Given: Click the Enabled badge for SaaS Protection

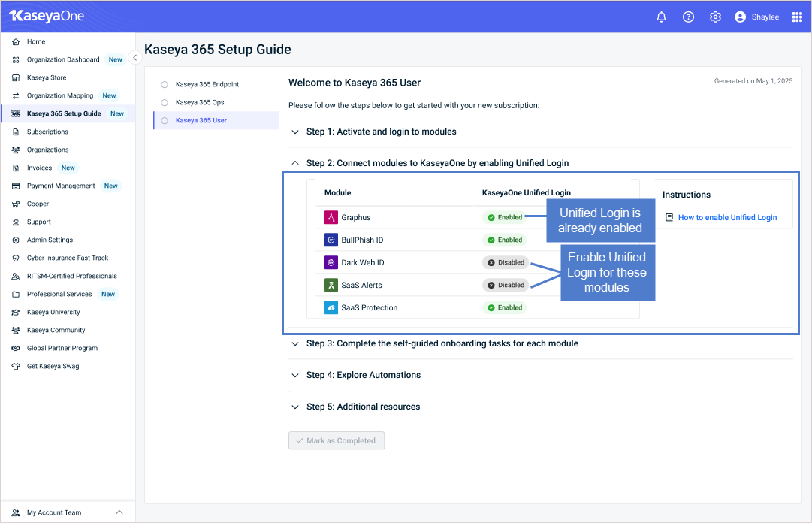Looking at the screenshot, I should click(504, 307).
